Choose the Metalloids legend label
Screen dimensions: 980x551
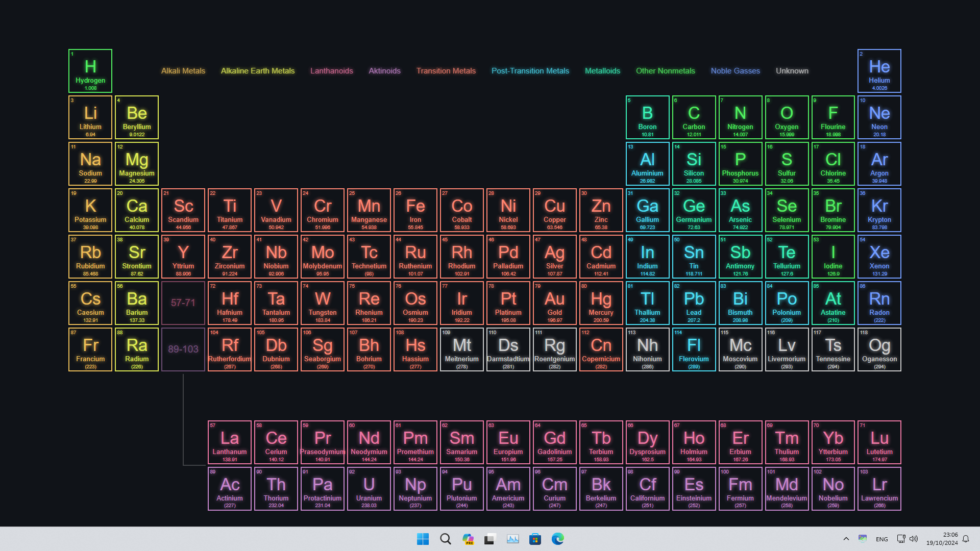point(602,71)
